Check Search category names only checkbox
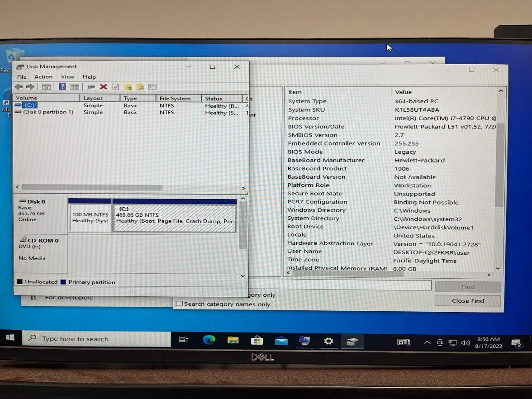Viewport: 532px width, 399px height. [x=180, y=304]
